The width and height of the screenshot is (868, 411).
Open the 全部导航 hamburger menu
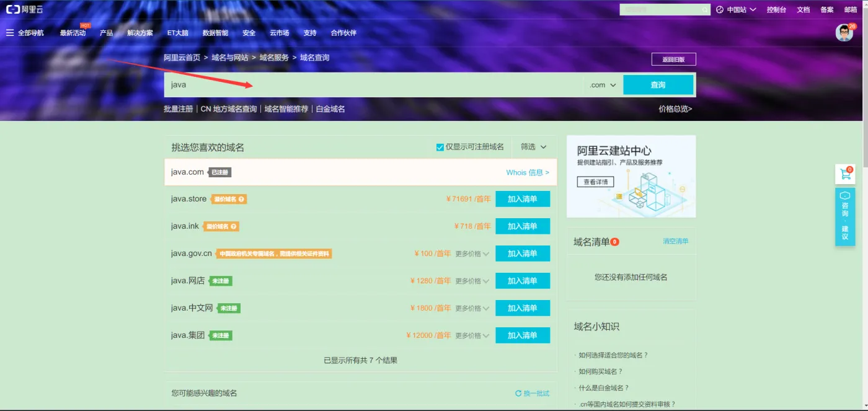coord(25,33)
